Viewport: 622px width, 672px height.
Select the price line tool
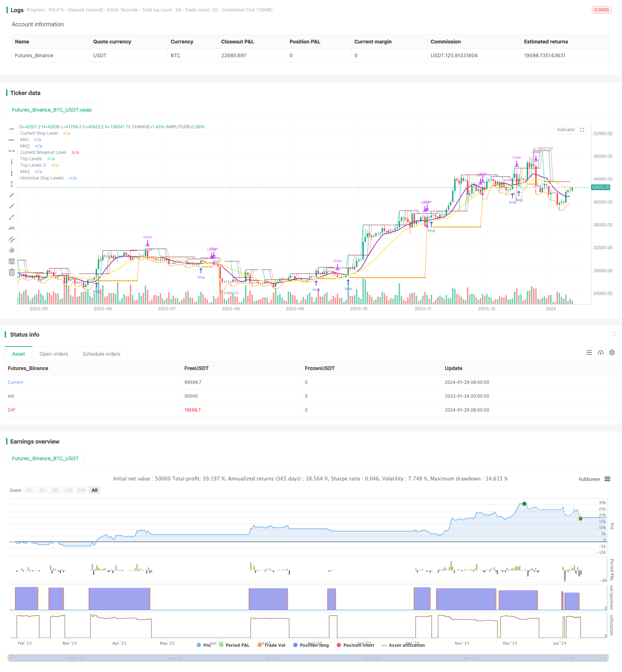click(12, 228)
